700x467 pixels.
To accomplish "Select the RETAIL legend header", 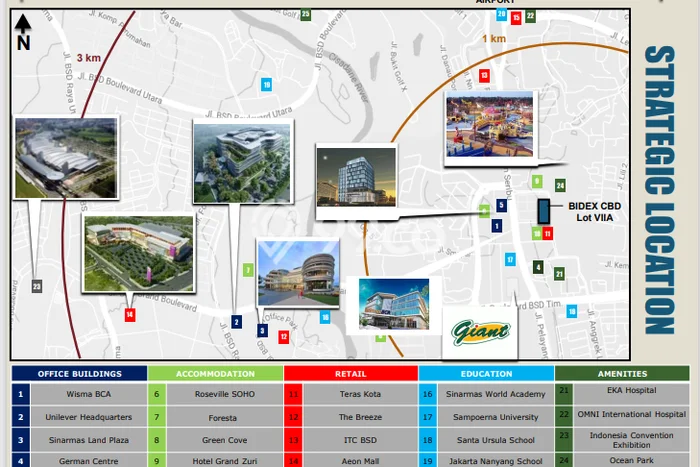I will point(351,374).
